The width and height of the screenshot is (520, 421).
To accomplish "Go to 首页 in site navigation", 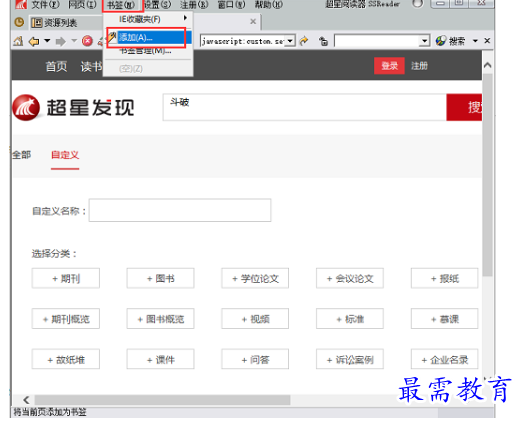I will (x=56, y=66).
